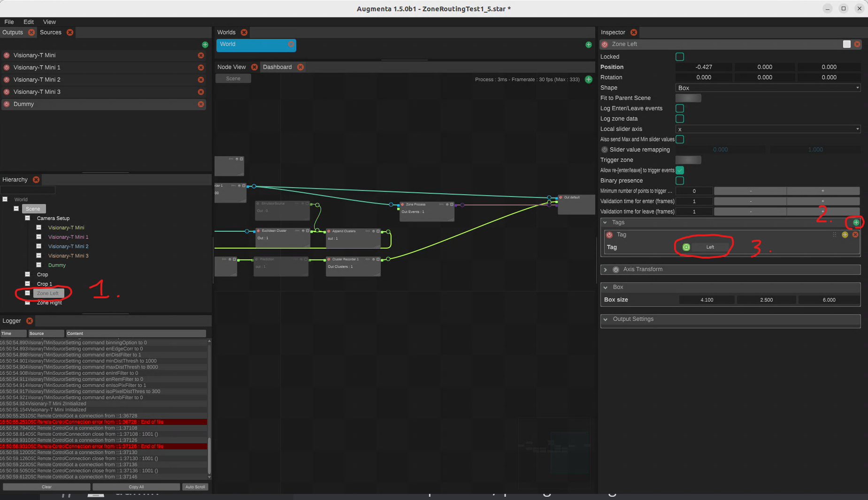Add a new world with the green plus

(589, 45)
